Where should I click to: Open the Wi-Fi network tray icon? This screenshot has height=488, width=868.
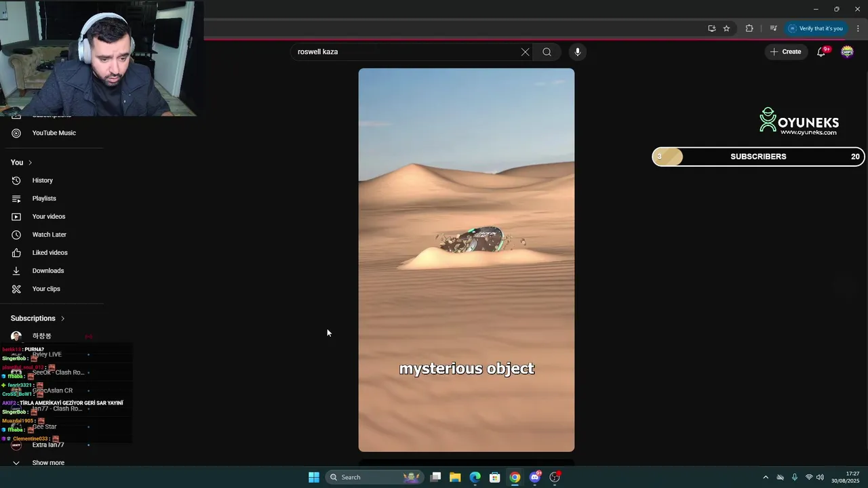point(808,477)
